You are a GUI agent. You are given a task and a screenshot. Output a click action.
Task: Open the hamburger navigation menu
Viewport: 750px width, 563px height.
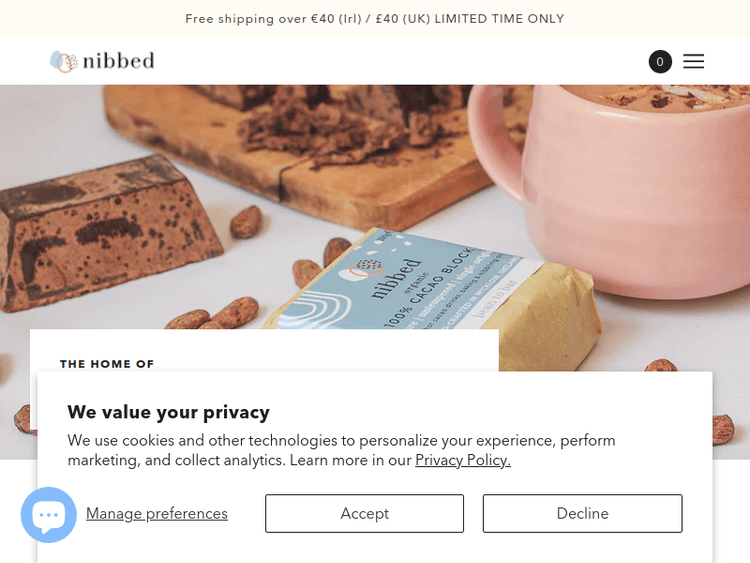pos(693,62)
